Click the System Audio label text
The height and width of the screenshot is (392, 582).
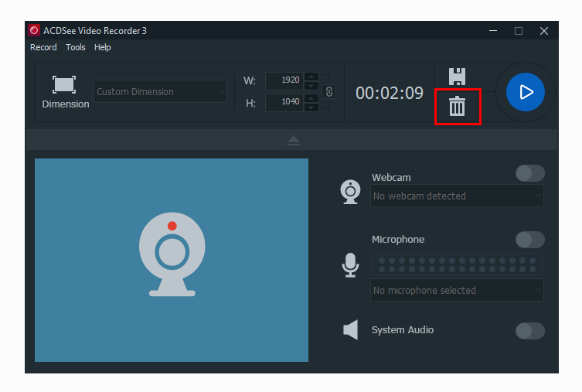coord(403,329)
